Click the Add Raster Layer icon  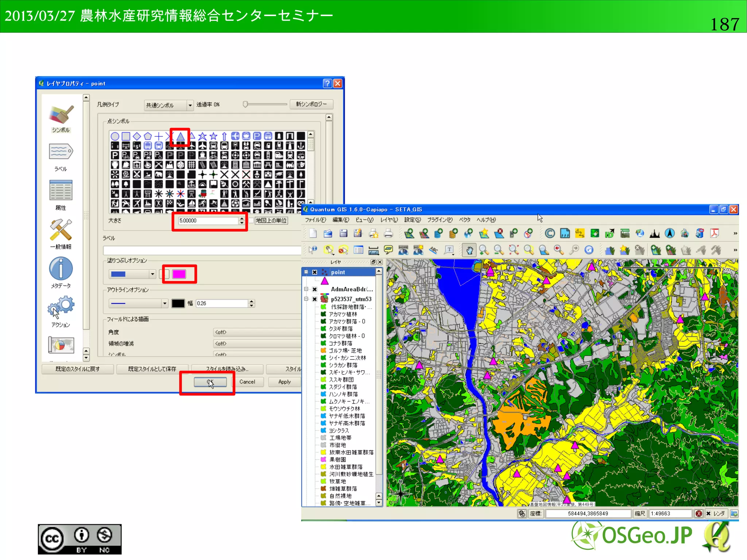coord(424,233)
